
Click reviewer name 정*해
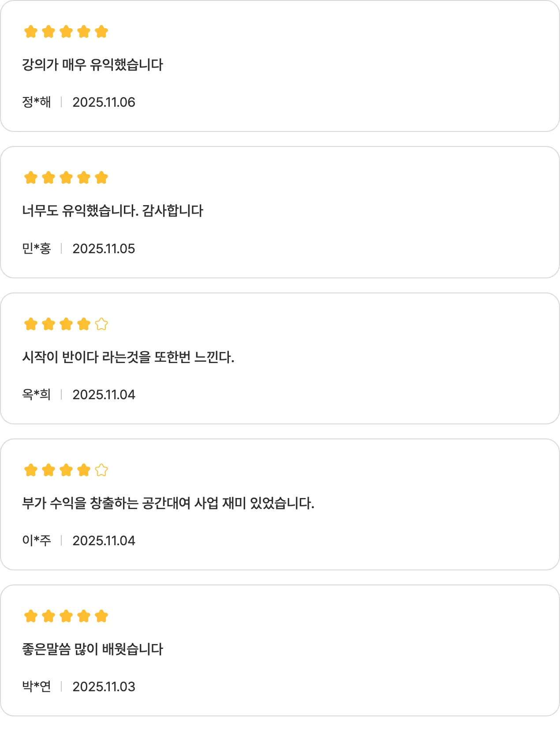point(37,102)
